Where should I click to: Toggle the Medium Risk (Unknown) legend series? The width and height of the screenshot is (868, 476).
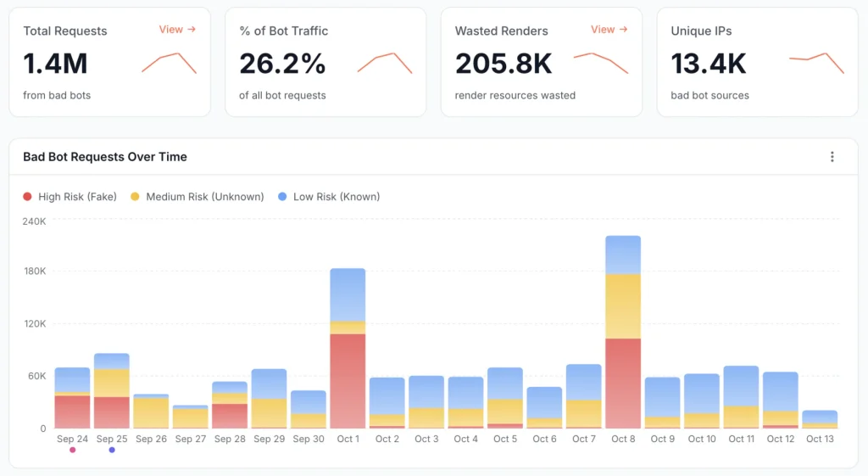(197, 197)
